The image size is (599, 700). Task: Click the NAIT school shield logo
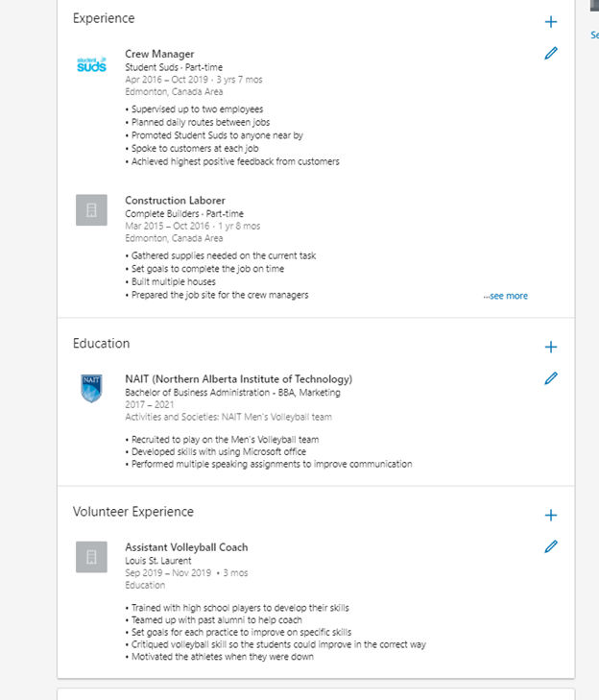(x=91, y=388)
